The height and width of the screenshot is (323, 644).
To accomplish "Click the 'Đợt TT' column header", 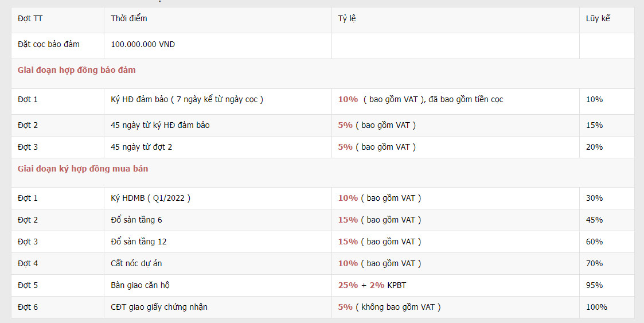I will click(x=30, y=18).
